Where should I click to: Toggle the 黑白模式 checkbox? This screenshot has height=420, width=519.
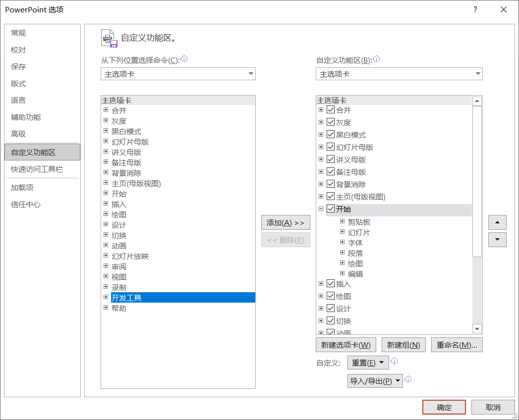(x=330, y=134)
